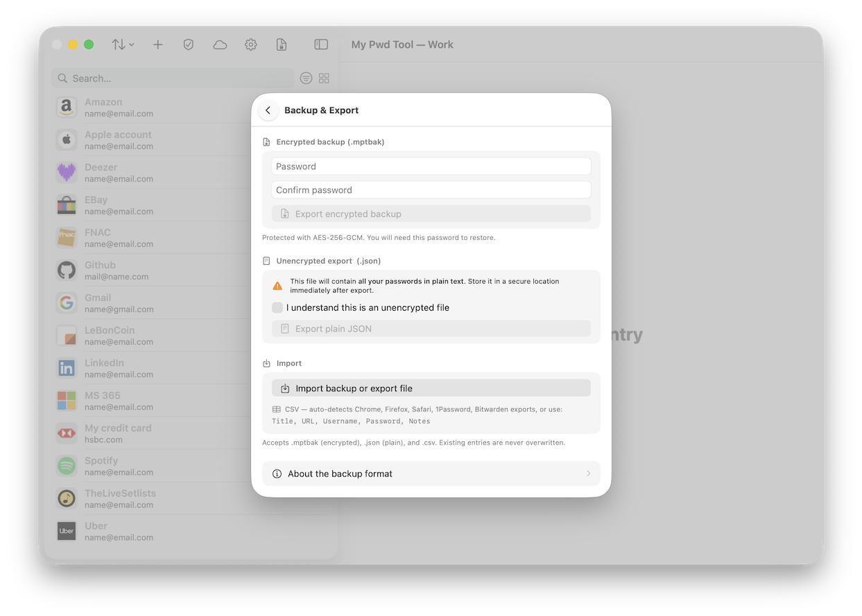Open the filter icon beside search
The width and height of the screenshot is (862, 616).
click(x=306, y=78)
